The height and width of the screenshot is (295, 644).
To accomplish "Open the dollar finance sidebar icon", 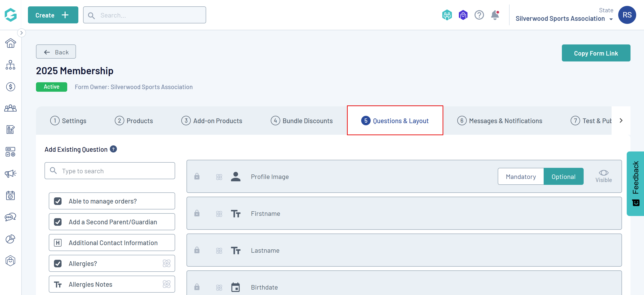I will 10,87.
